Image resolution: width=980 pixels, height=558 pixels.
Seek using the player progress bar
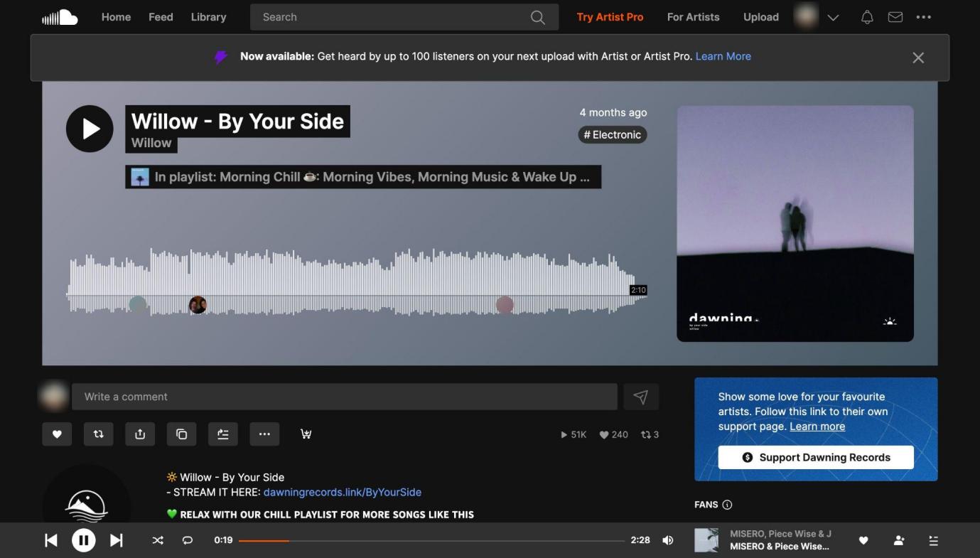[431, 541]
